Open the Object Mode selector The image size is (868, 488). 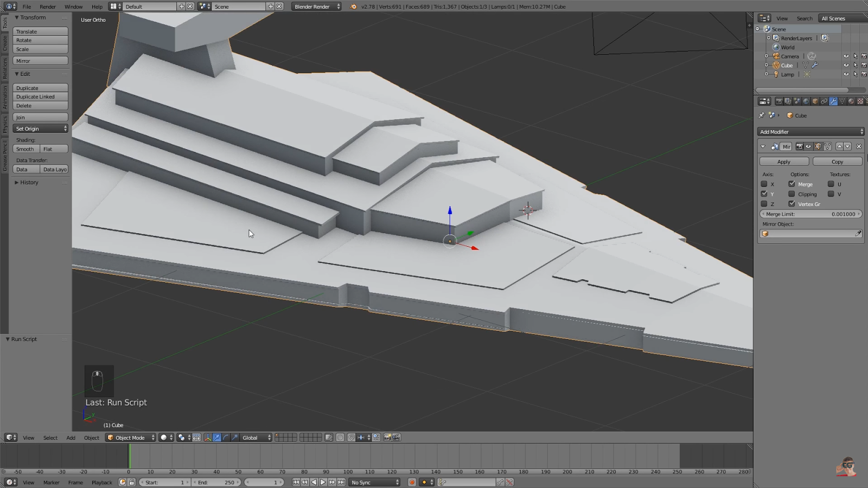coord(131,438)
